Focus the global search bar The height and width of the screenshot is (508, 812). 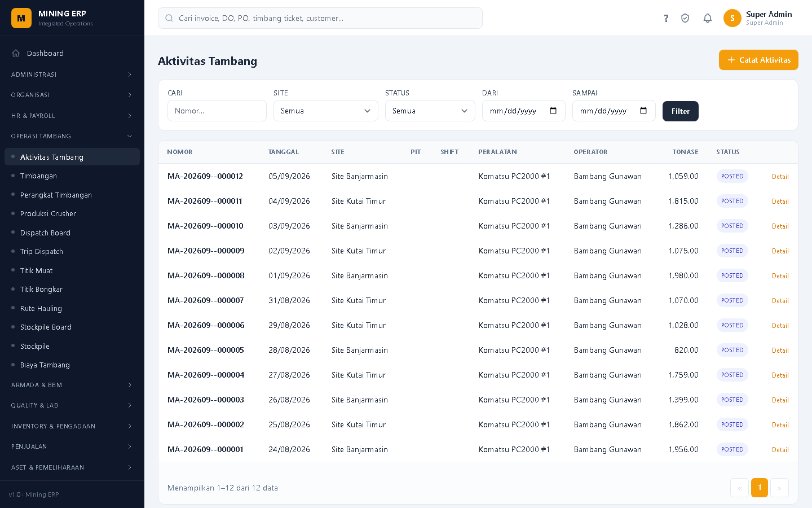tap(320, 18)
